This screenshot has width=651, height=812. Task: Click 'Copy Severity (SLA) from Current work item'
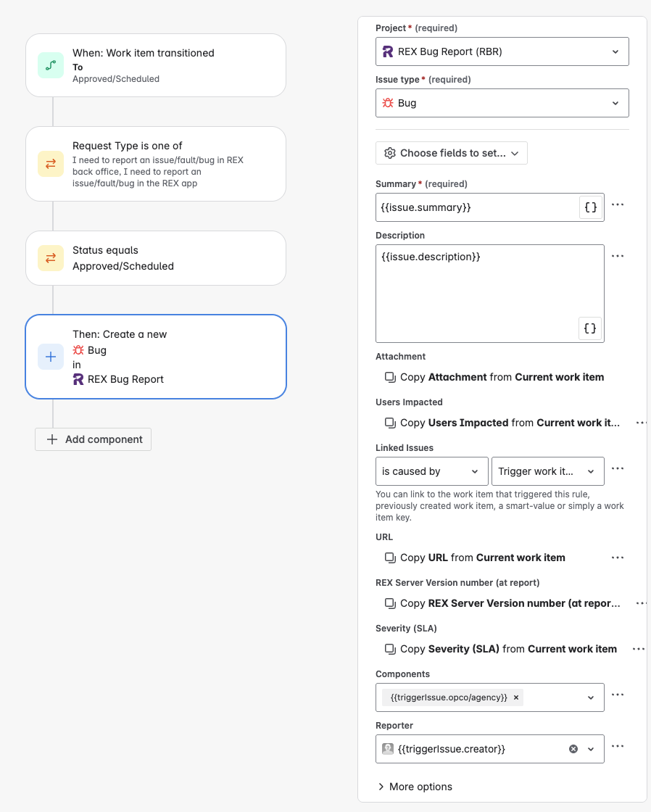(509, 649)
